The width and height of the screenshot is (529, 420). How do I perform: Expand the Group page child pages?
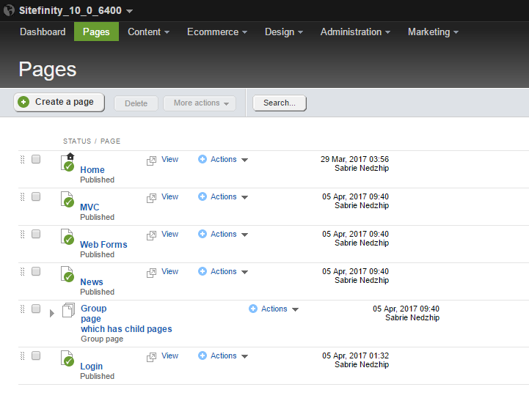tap(52, 313)
